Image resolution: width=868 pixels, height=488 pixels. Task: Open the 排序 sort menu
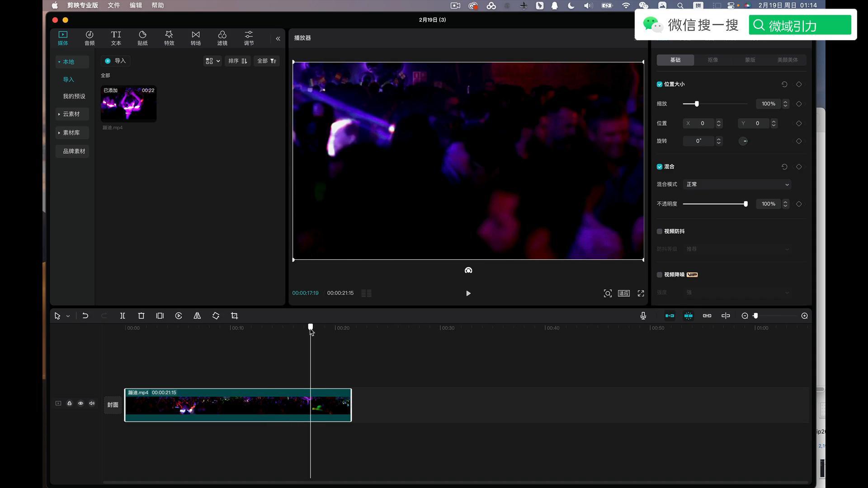(238, 61)
